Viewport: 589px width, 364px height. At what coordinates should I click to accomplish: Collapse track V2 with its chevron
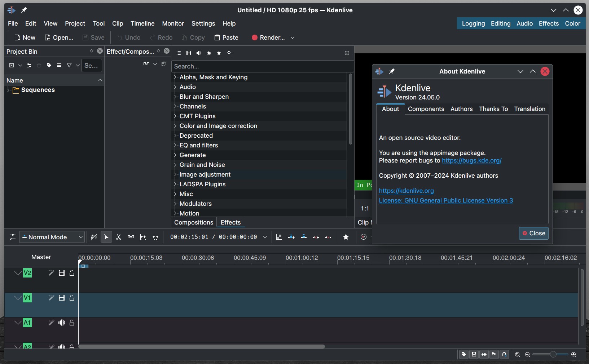click(x=17, y=273)
